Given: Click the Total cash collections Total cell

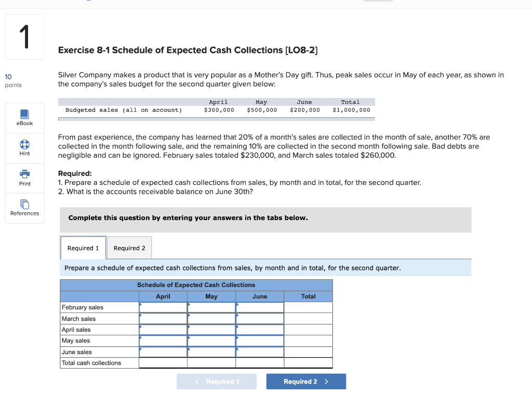Looking at the screenshot, I should click(x=308, y=363).
